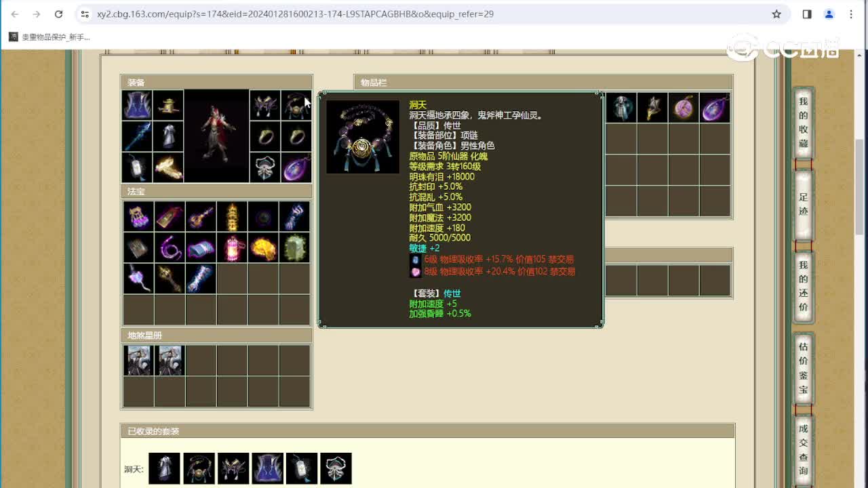
Task: Select the white robe in 洞天 set row
Action: (x=165, y=468)
